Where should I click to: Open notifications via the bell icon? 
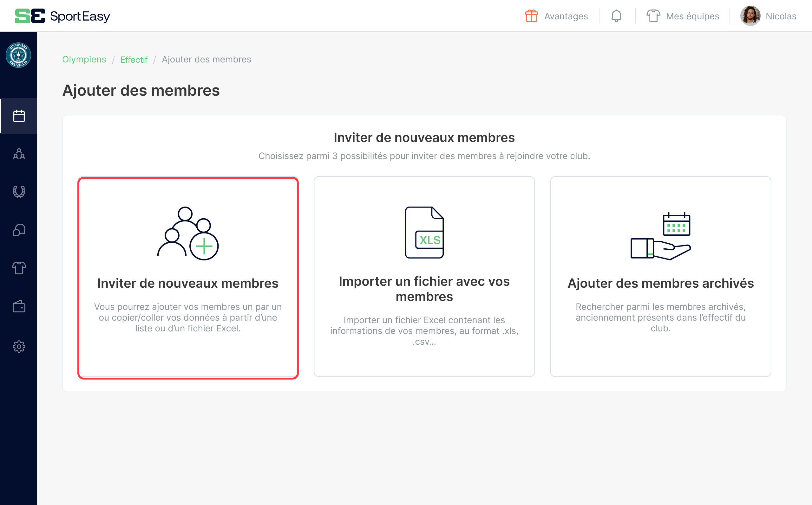click(x=616, y=16)
